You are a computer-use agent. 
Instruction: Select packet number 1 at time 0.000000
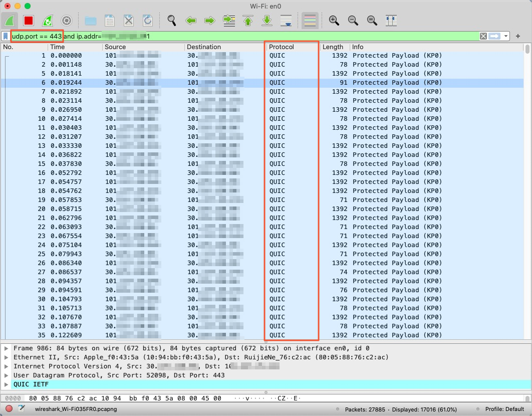(262, 55)
